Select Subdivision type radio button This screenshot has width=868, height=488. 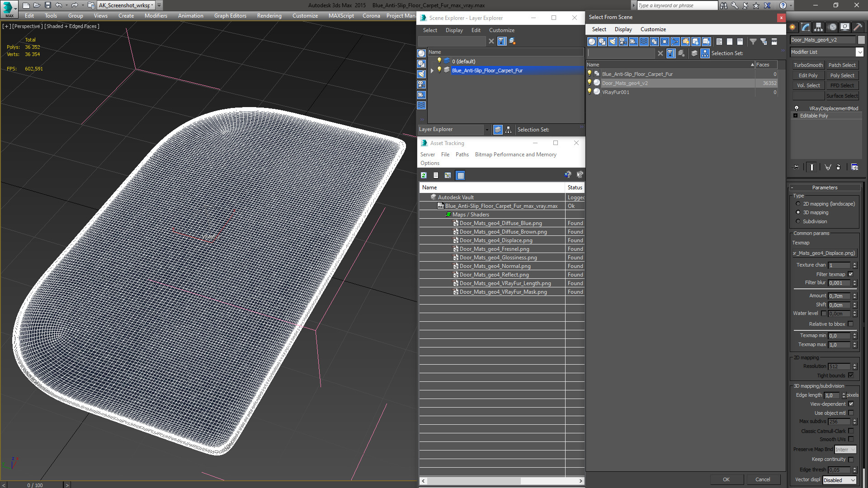click(798, 221)
